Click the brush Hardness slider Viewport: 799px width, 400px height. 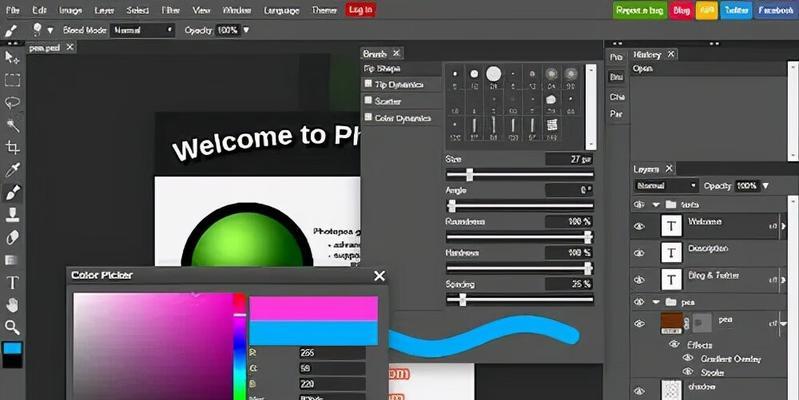(x=517, y=267)
